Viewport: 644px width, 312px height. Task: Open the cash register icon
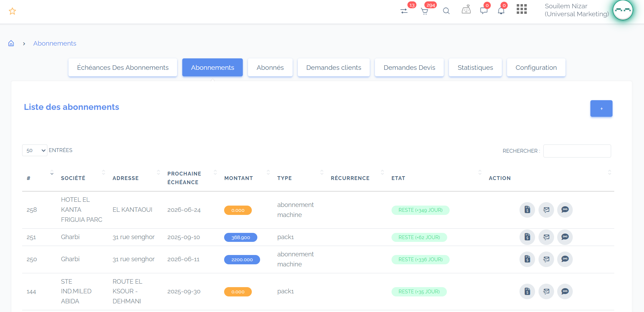(466, 10)
